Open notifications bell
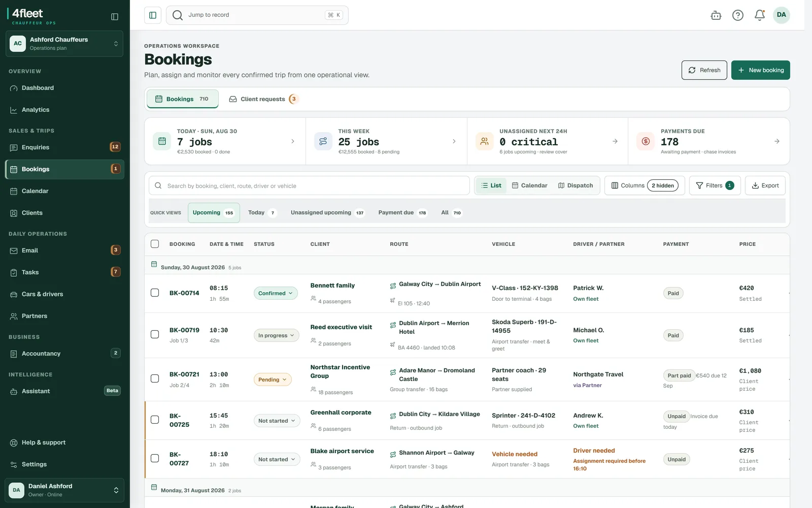 click(760, 15)
